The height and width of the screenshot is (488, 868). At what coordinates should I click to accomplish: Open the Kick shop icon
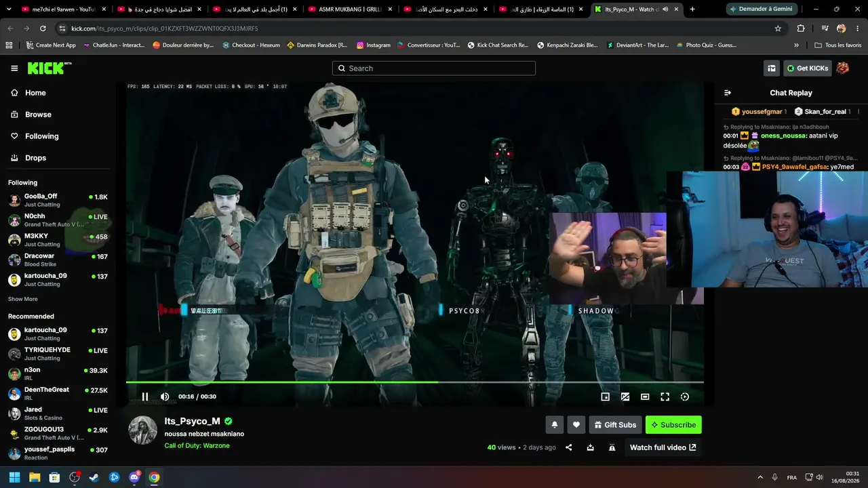pos(772,68)
